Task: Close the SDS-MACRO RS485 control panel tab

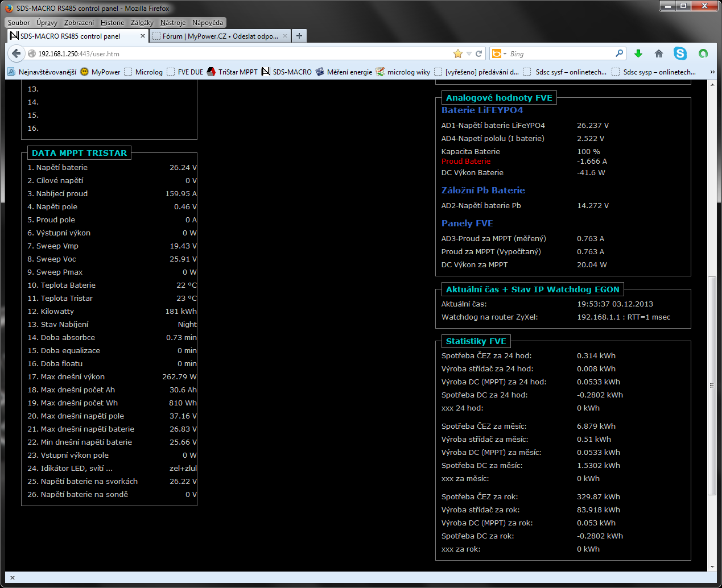Action: [143, 36]
